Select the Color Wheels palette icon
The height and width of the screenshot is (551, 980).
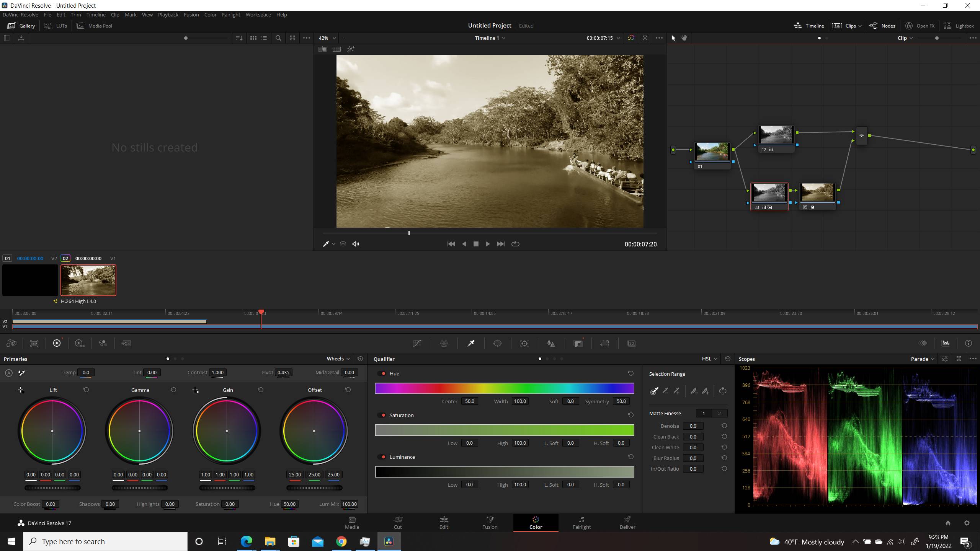57,343
